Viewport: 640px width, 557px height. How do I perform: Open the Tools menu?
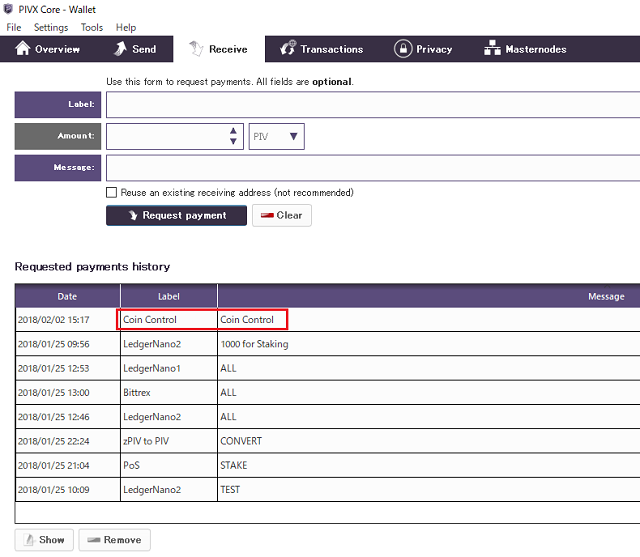92,27
